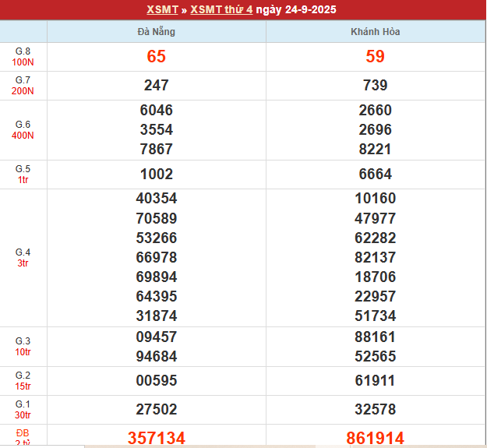Click the G.3 number 88161

(376, 337)
